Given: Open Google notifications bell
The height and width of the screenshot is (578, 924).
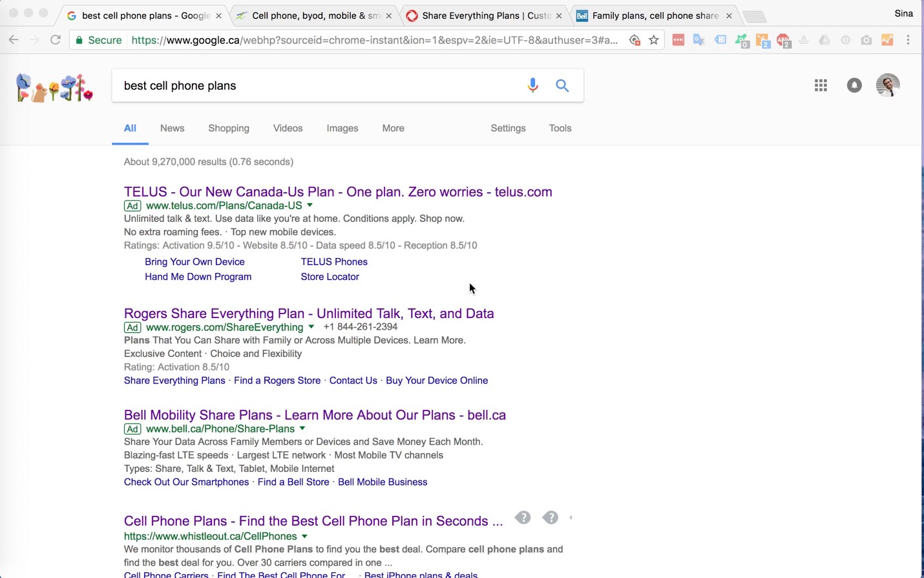Looking at the screenshot, I should click(x=854, y=85).
